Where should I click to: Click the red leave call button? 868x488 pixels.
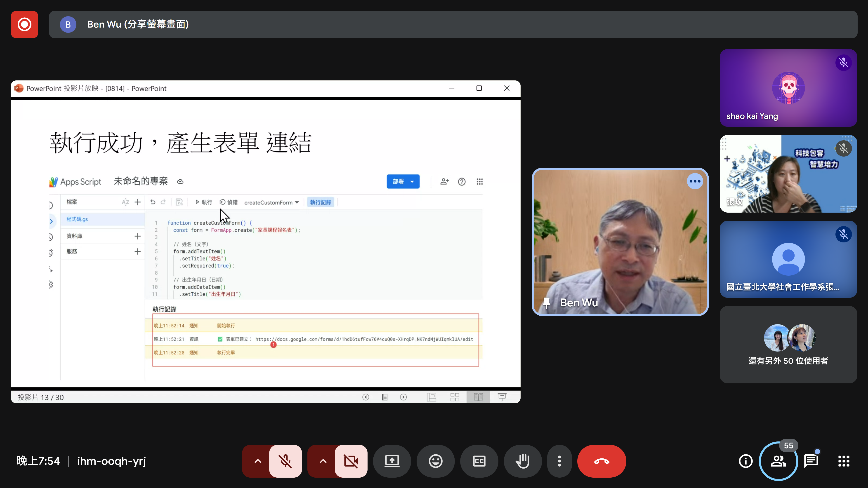[x=601, y=461]
